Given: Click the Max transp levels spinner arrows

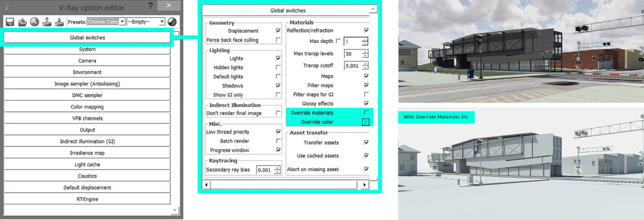Looking at the screenshot, I should point(365,54).
